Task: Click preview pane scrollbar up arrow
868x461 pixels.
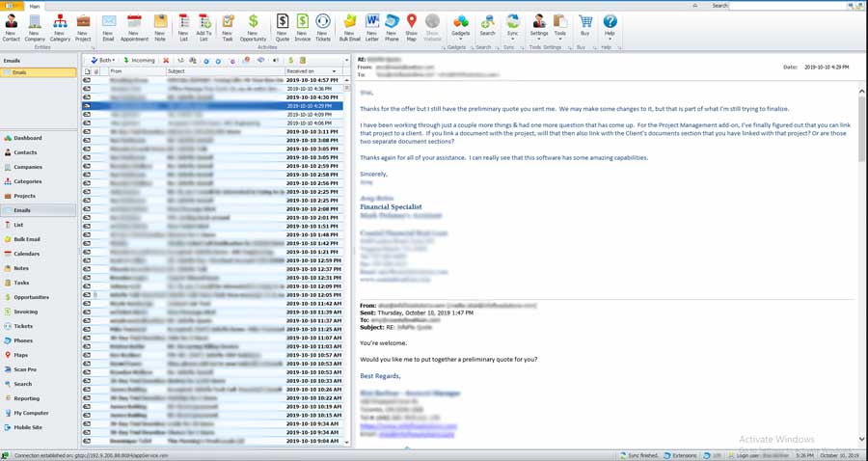Action: [x=862, y=92]
